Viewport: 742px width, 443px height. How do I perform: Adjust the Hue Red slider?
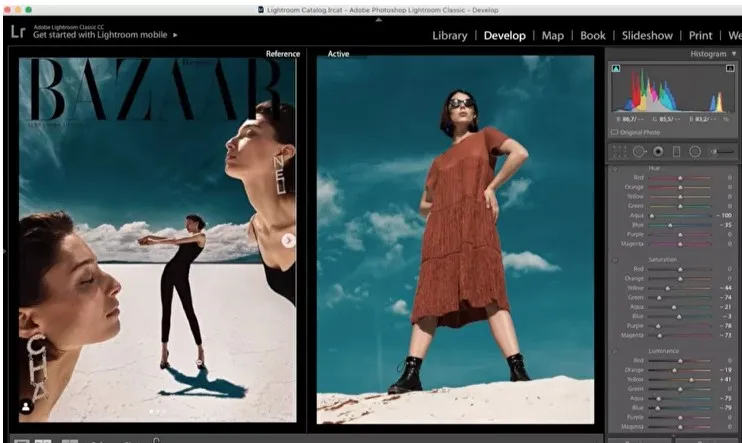click(680, 177)
